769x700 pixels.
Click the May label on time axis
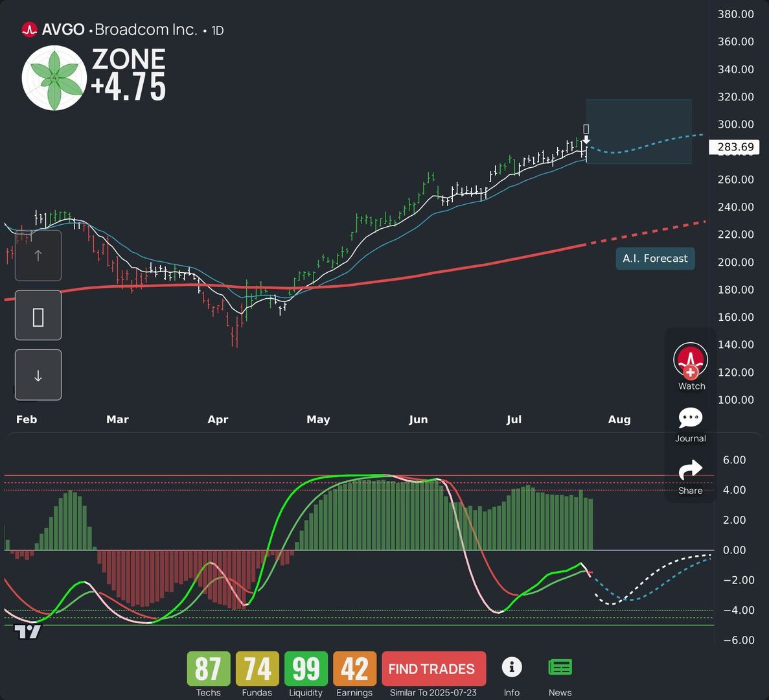318,419
